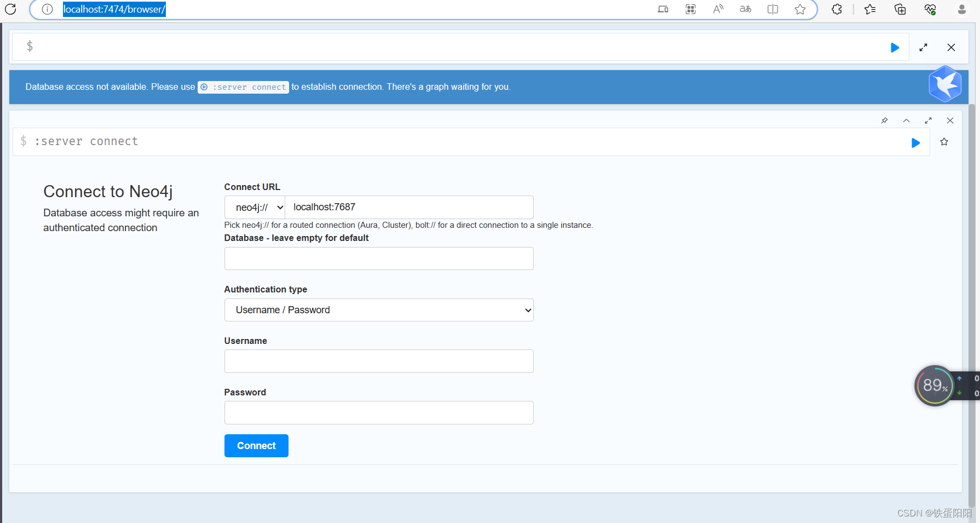Collapse the :server connect frame
Image resolution: width=980 pixels, height=523 pixels.
906,120
